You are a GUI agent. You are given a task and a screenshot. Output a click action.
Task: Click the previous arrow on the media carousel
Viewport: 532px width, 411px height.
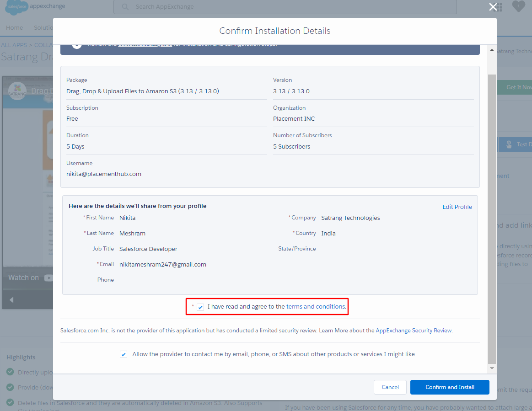11,300
